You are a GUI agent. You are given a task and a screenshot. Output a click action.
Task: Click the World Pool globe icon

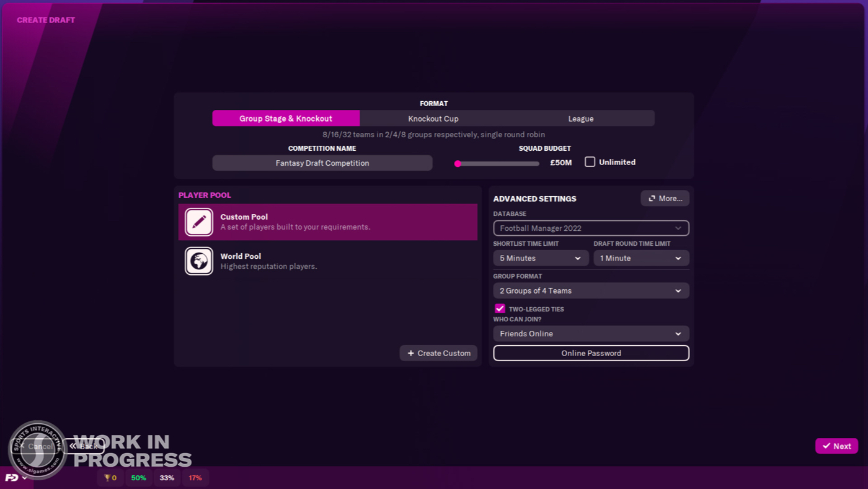(x=199, y=261)
